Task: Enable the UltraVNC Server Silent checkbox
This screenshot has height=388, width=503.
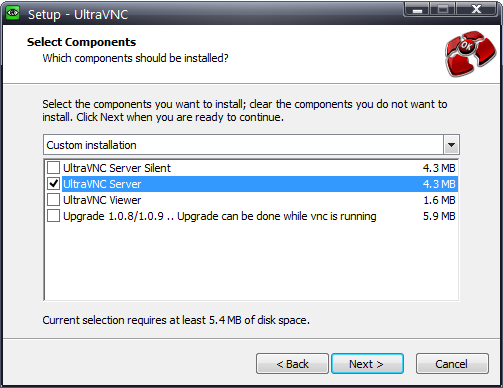Action: pyautogui.click(x=53, y=168)
